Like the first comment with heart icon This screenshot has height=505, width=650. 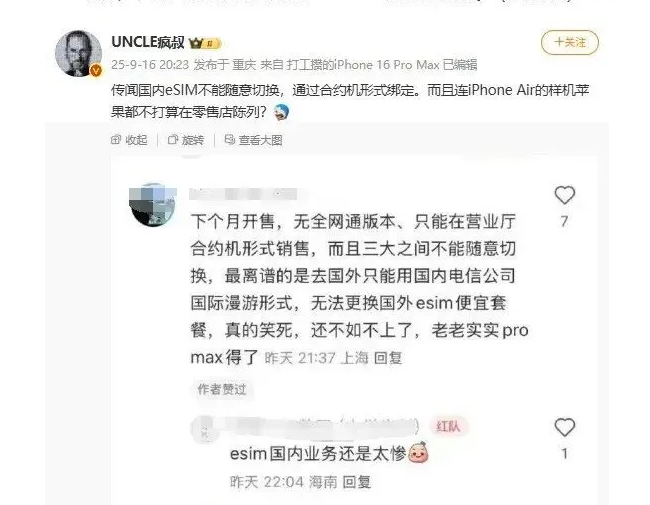(565, 195)
